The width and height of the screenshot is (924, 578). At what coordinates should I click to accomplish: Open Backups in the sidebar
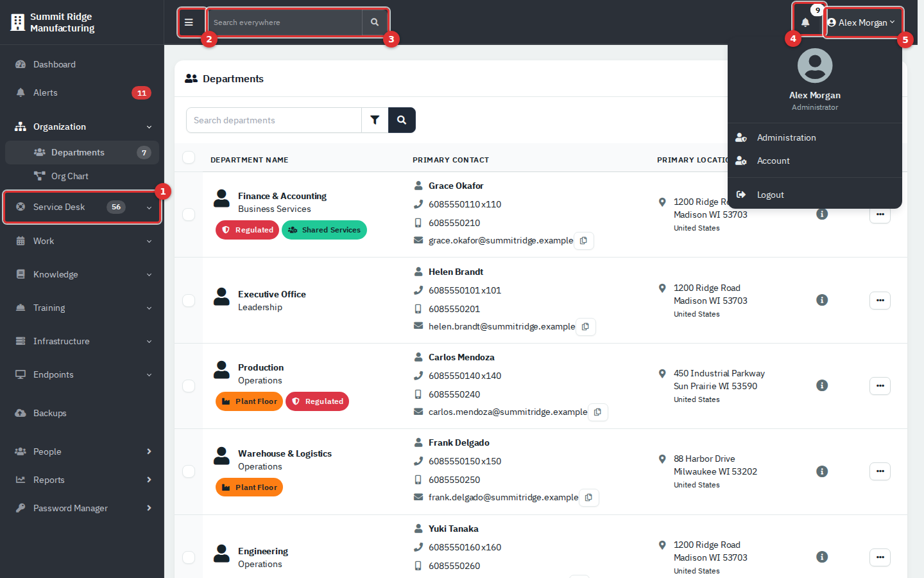(x=82, y=413)
